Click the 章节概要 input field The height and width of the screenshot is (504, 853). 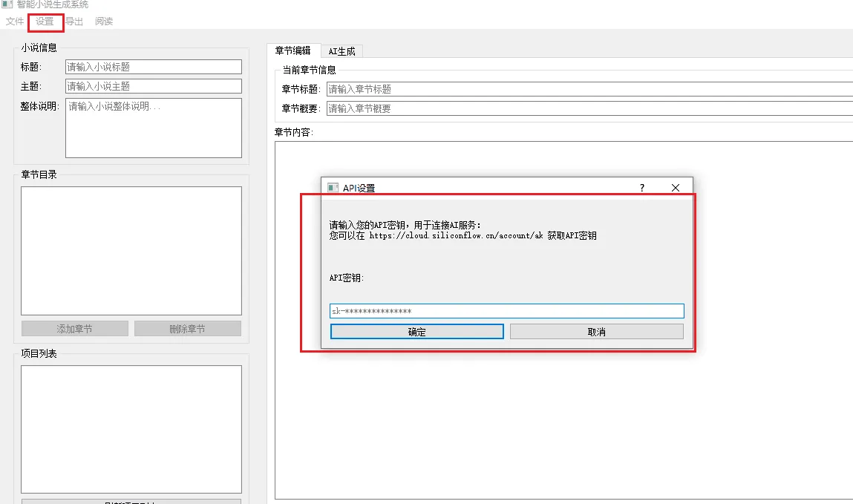click(x=520, y=108)
